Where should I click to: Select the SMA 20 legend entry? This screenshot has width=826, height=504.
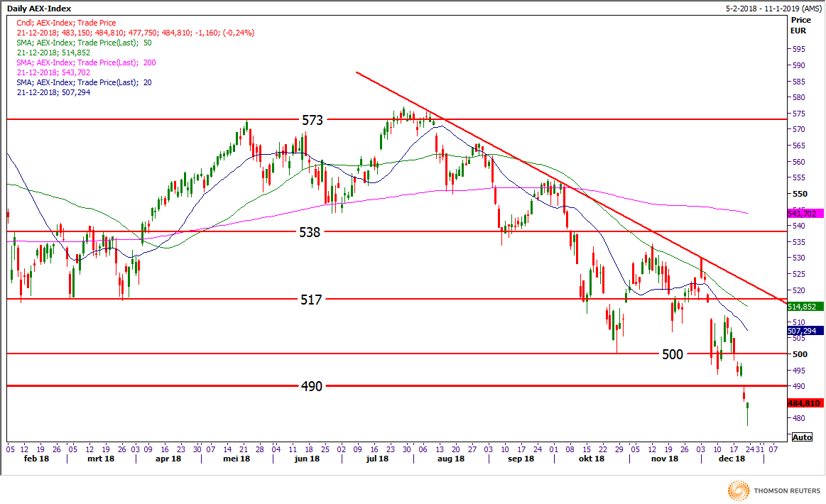85,82
